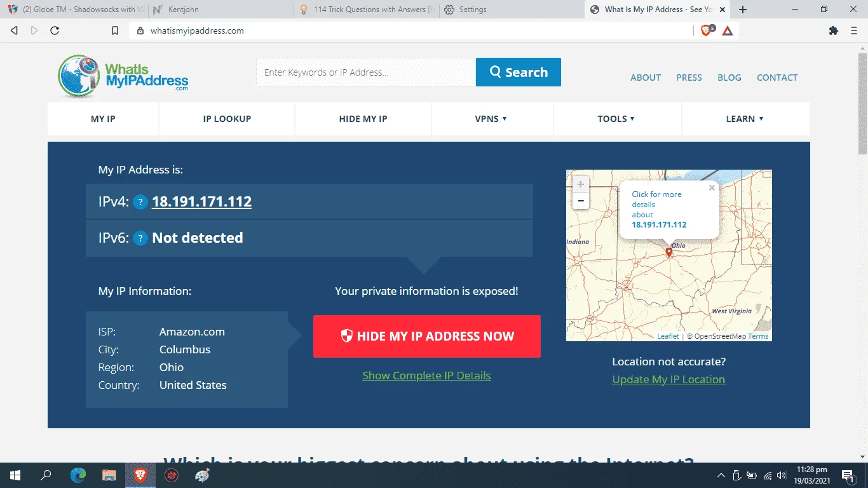Expand the VPNS navigation dropdown
The width and height of the screenshot is (868, 488).
pos(491,119)
